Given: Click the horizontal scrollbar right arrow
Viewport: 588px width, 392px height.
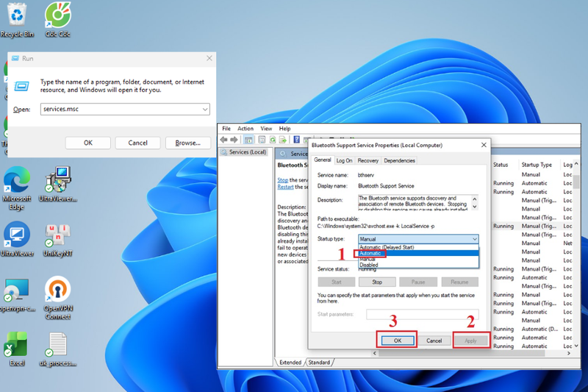Looking at the screenshot, I should (x=569, y=353).
